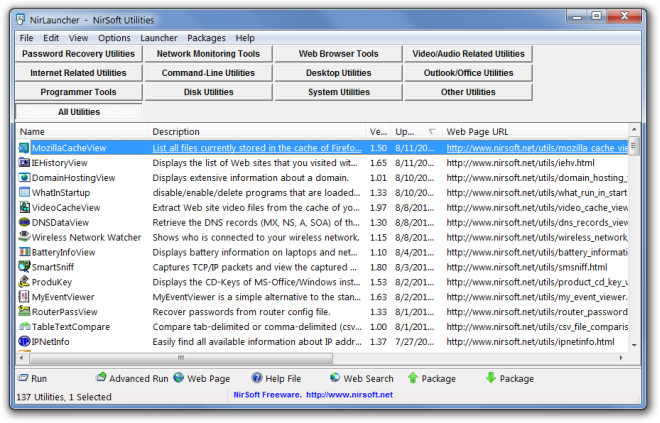Open the iehv.html web page URL

tap(520, 163)
